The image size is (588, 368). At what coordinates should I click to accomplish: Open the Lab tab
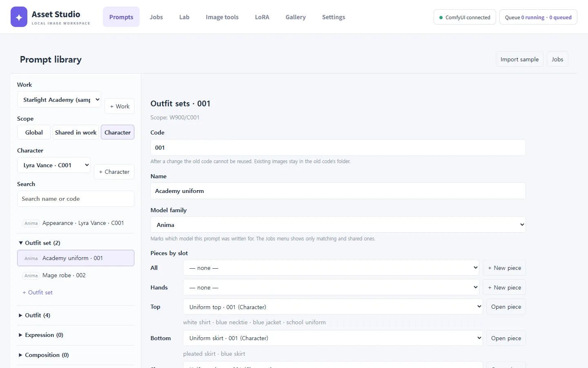[x=184, y=17]
